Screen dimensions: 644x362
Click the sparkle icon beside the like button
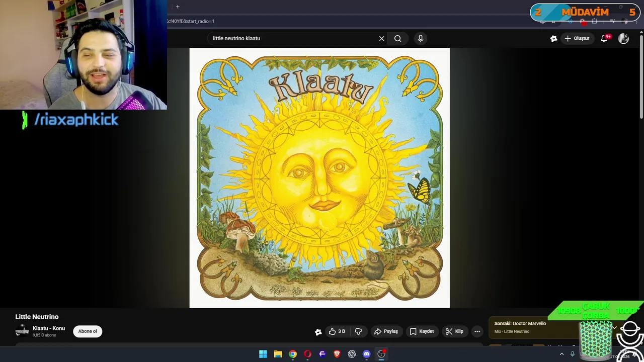(x=318, y=331)
